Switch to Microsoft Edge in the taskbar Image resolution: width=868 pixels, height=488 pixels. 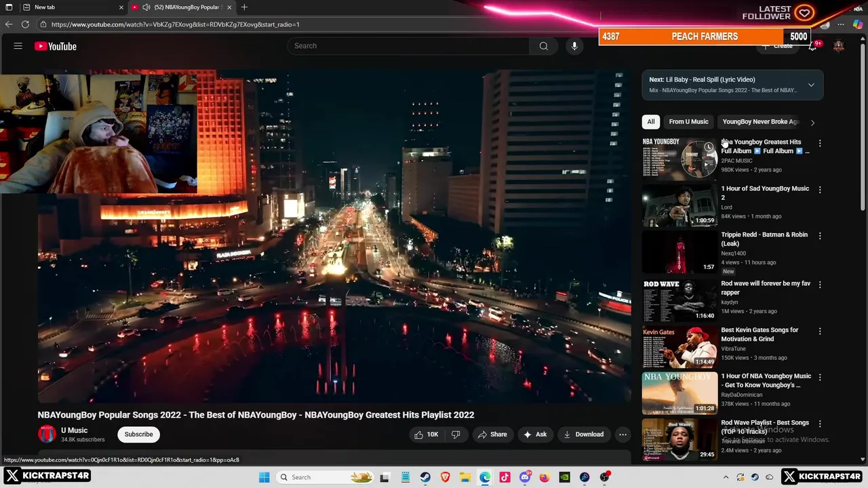tap(485, 477)
